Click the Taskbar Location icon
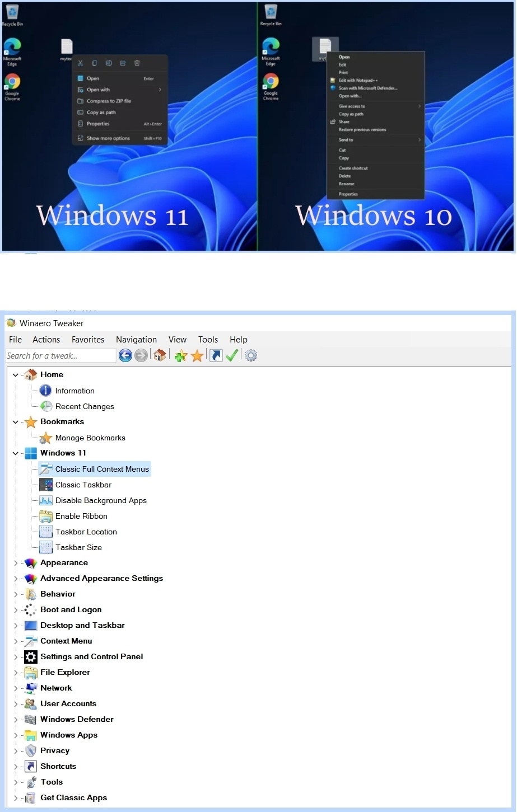 45,532
